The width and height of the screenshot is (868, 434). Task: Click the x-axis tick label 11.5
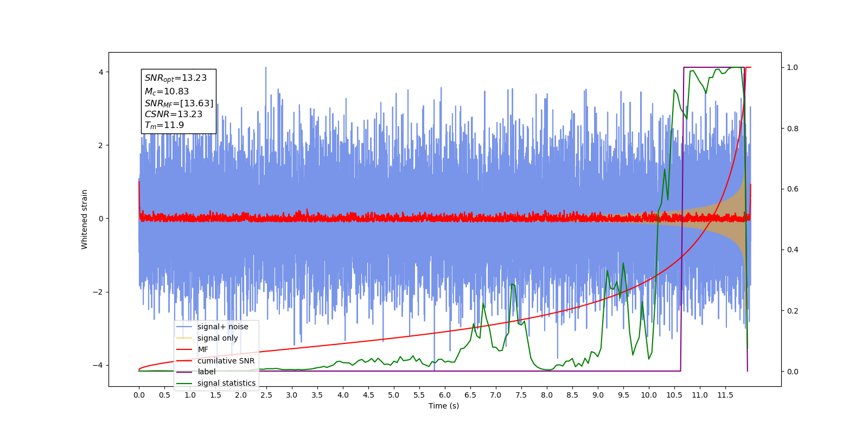725,395
